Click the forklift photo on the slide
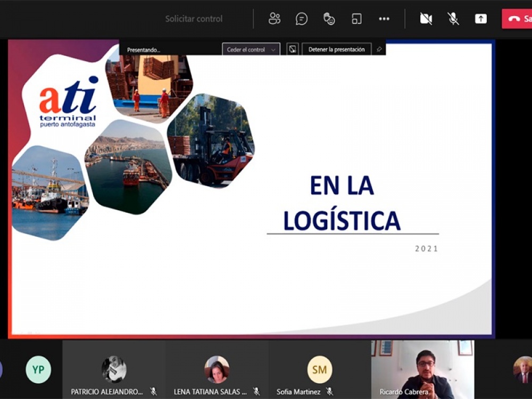 tap(211, 140)
